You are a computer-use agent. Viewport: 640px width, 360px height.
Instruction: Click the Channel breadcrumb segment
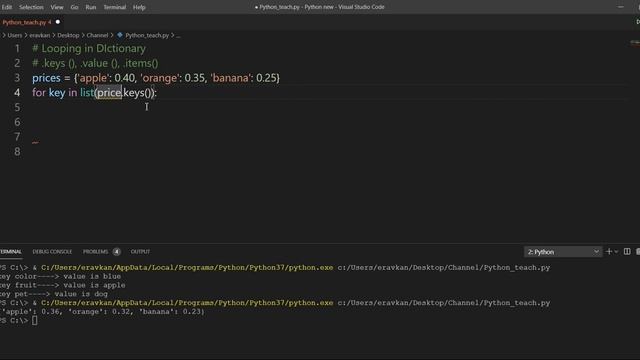point(97,36)
